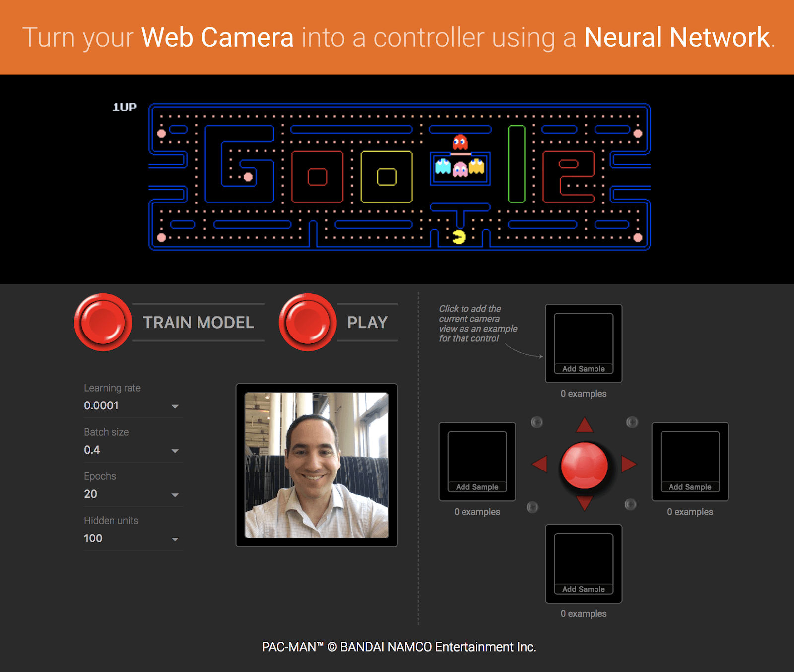Open the Learning rate dropdown
Screen dimensions: 794x672
click(x=132, y=406)
